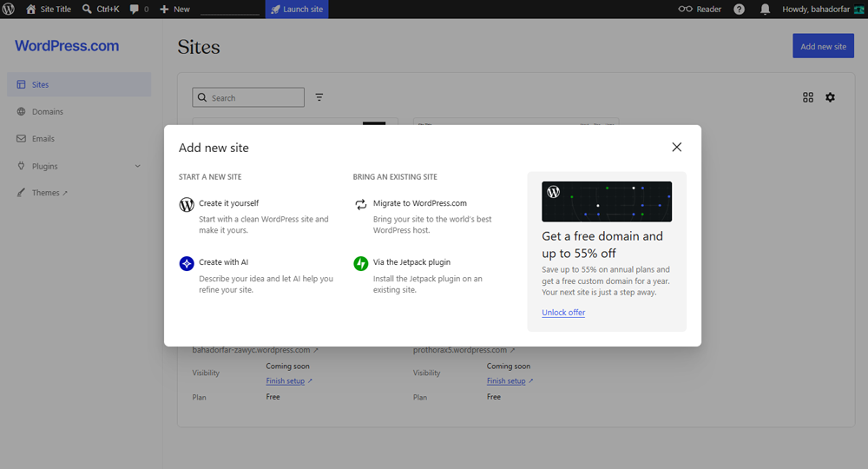Screen dimensions: 868x469
Task: Click the Domains globe icon
Action: tap(21, 111)
